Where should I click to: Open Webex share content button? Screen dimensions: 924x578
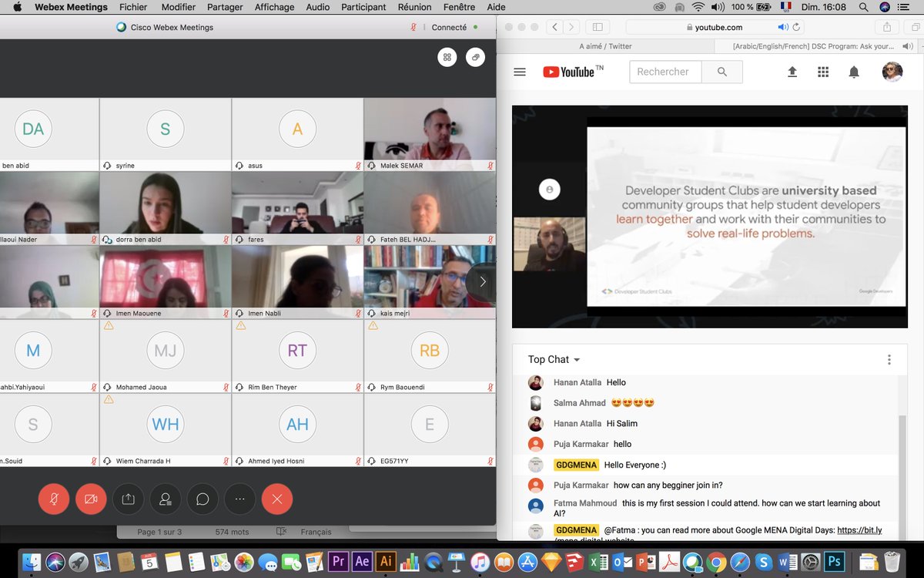tap(128, 499)
